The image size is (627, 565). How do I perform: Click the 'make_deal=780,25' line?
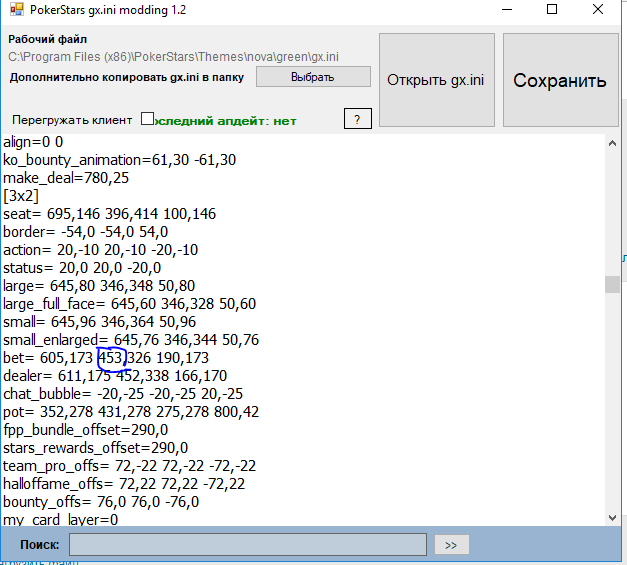(66, 178)
